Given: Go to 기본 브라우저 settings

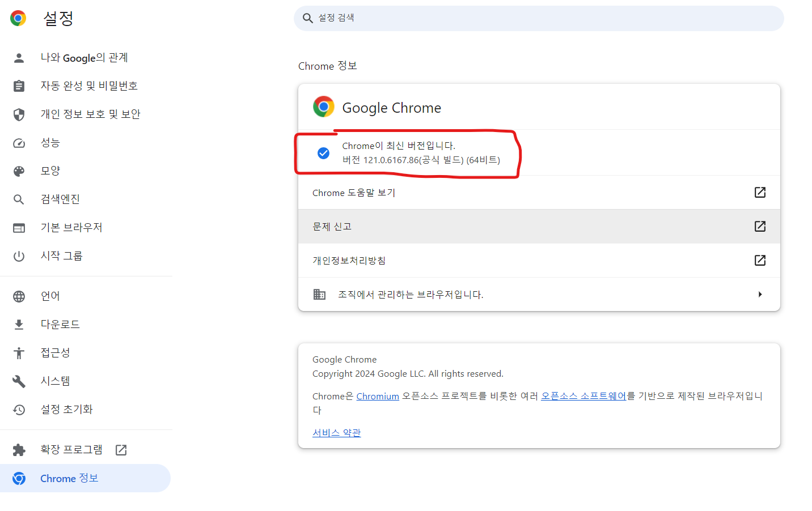Looking at the screenshot, I should click(85, 228).
